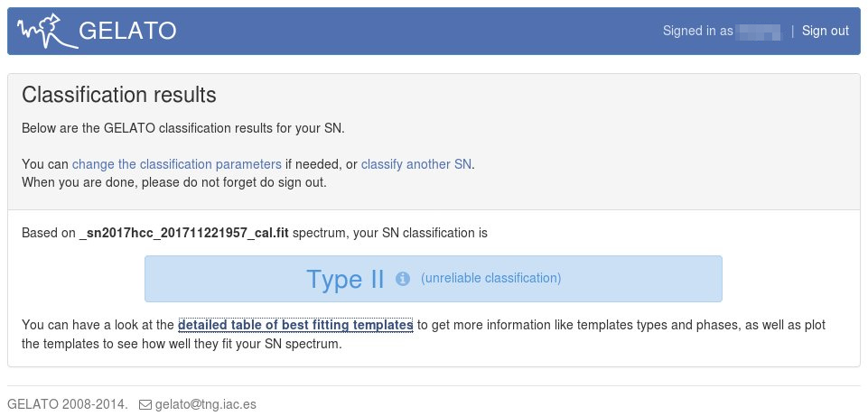Click the empty middle of the blue header bar
868x416 pixels.
[x=415, y=32]
